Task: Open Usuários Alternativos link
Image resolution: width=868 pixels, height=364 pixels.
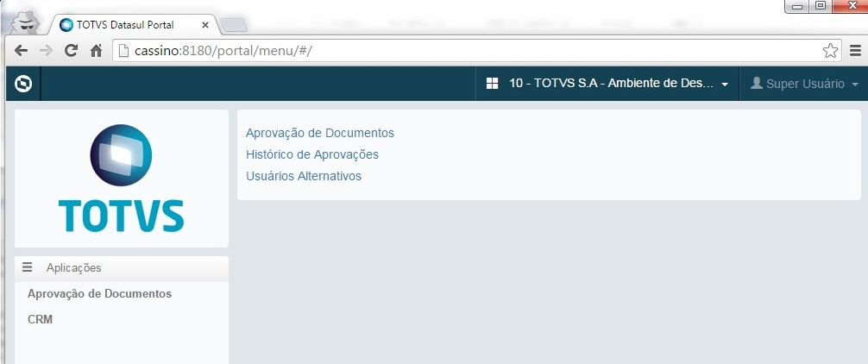Action: 304,177
